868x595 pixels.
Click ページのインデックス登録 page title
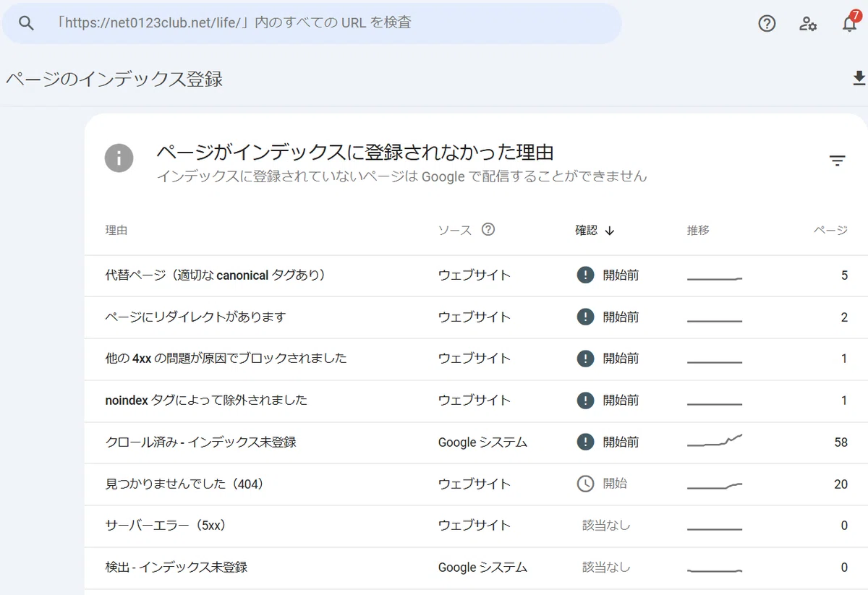[114, 79]
